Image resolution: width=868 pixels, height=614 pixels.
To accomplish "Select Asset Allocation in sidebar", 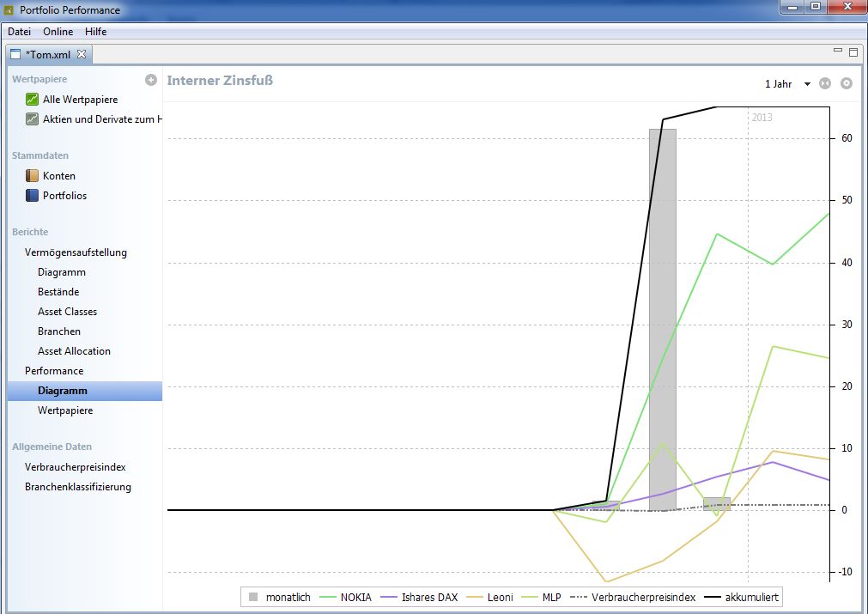I will 74,351.
